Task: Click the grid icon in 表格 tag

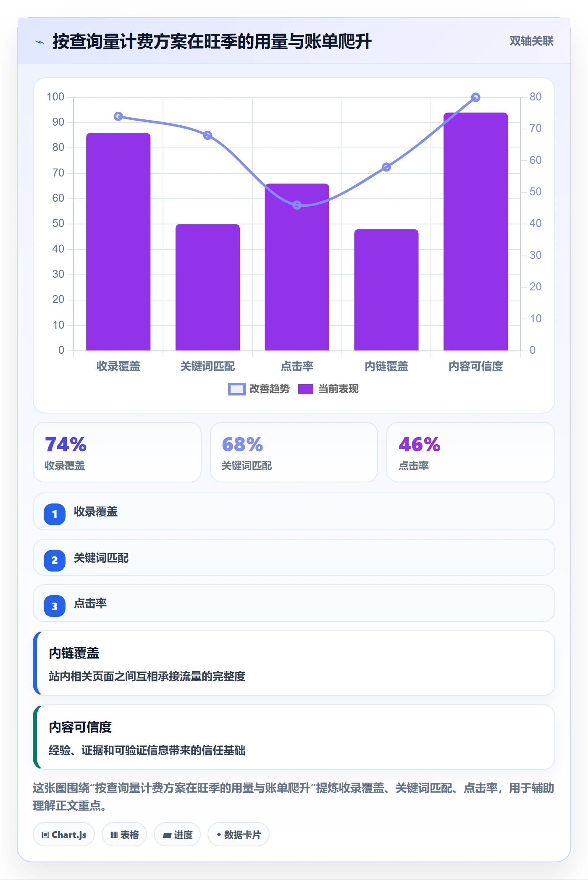Action: [114, 835]
